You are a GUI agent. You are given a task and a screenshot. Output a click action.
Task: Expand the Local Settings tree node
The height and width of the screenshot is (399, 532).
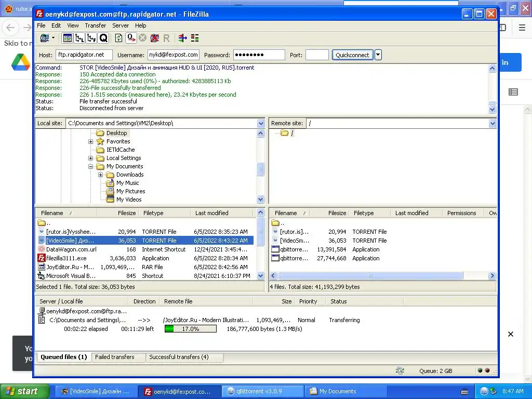pos(90,158)
